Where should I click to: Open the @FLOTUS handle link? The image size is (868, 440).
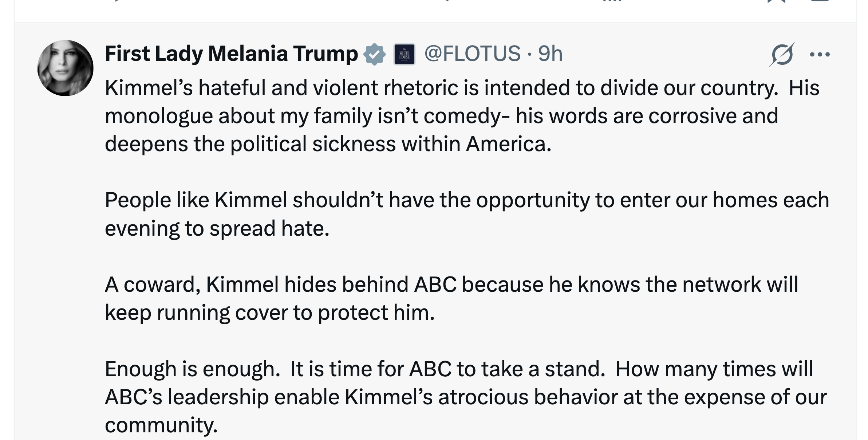[472, 54]
